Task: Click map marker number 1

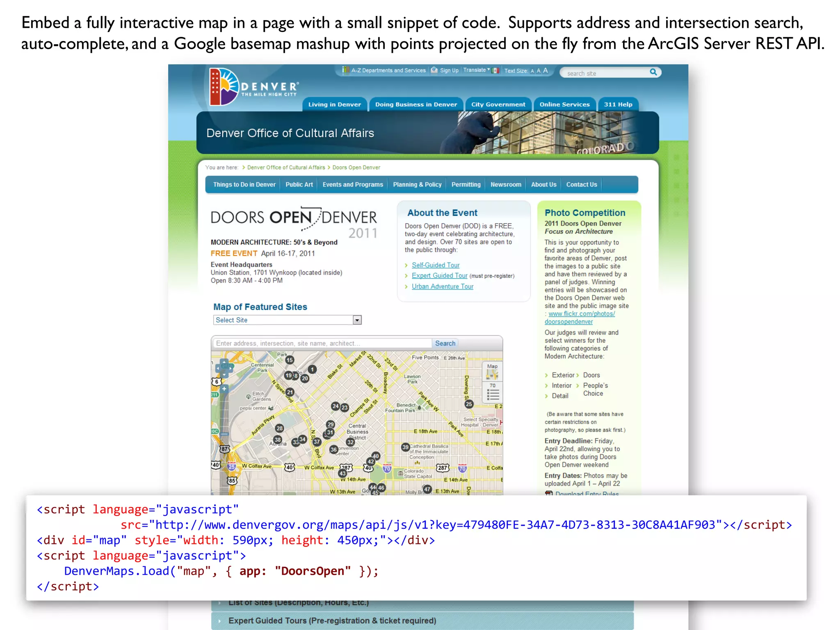Action: pos(313,370)
